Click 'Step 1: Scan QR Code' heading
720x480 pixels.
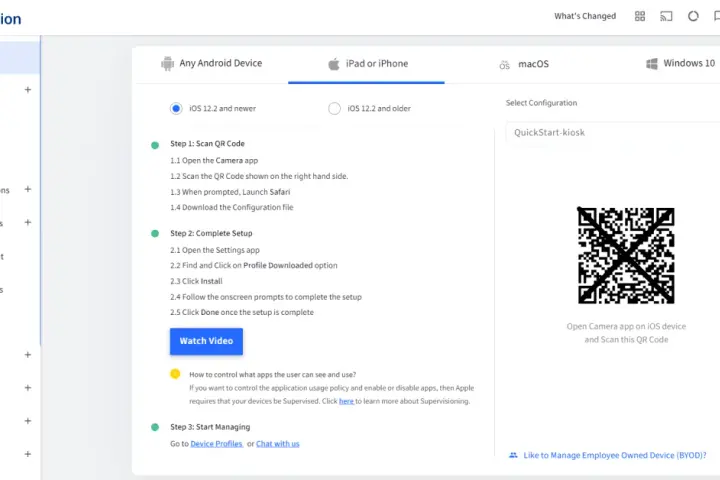207,144
